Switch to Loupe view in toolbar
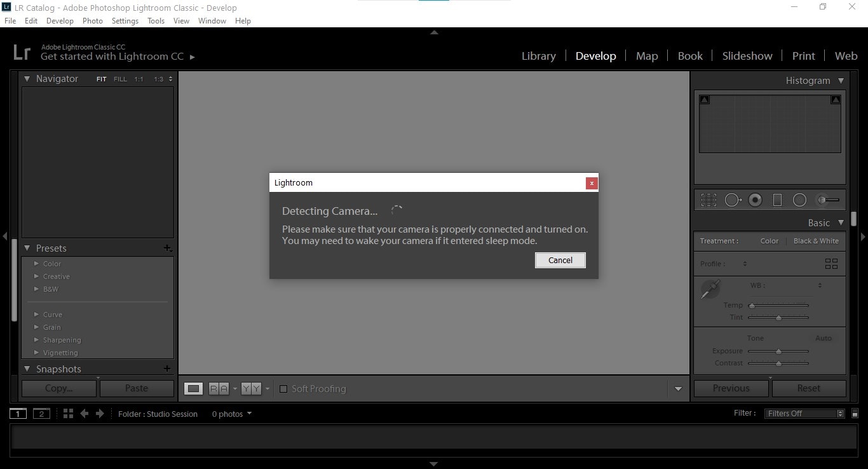The image size is (868, 469). tap(194, 388)
